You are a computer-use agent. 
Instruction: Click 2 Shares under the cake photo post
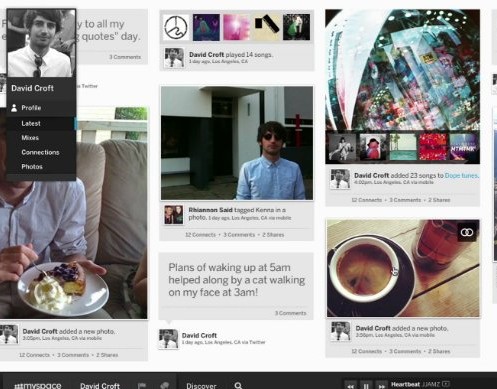[107, 355]
